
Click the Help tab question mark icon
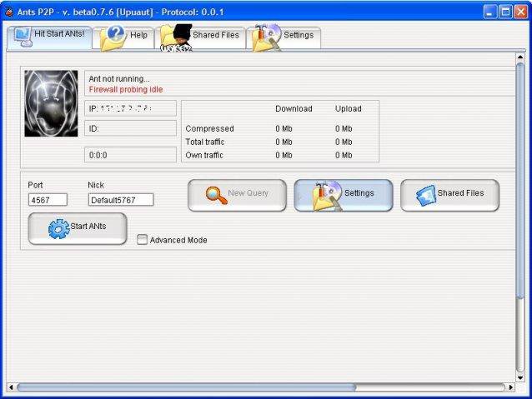[116, 35]
